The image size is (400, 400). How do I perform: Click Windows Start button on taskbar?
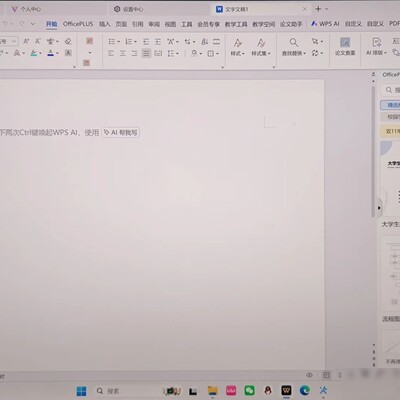click(81, 391)
